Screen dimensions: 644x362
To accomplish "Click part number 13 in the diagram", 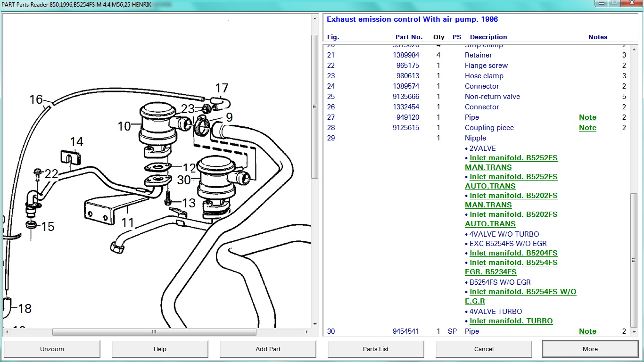I will pos(189,203).
